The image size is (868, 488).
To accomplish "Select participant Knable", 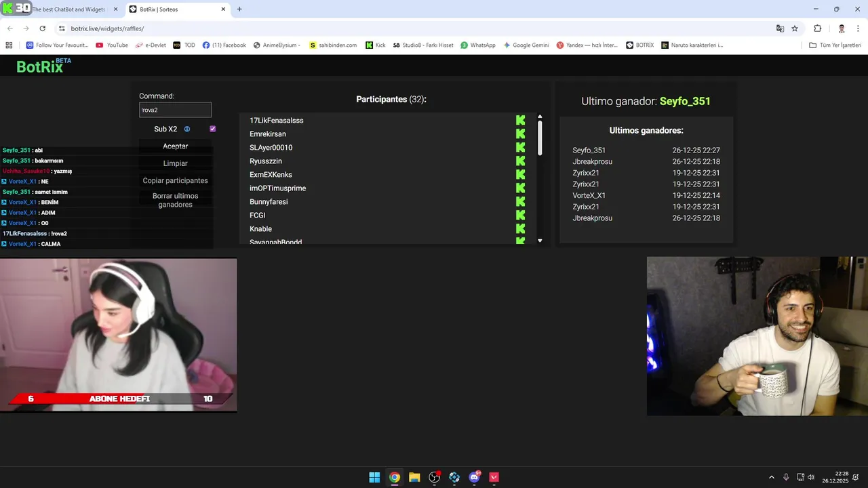I will tap(260, 228).
